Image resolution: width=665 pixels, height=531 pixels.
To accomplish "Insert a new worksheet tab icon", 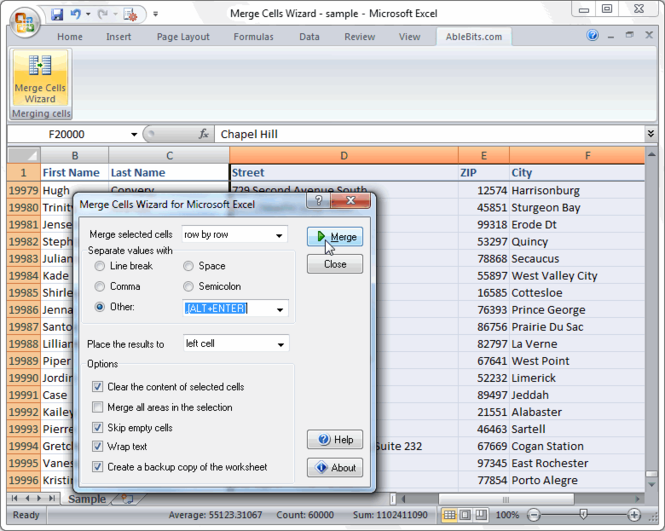I will click(x=127, y=499).
